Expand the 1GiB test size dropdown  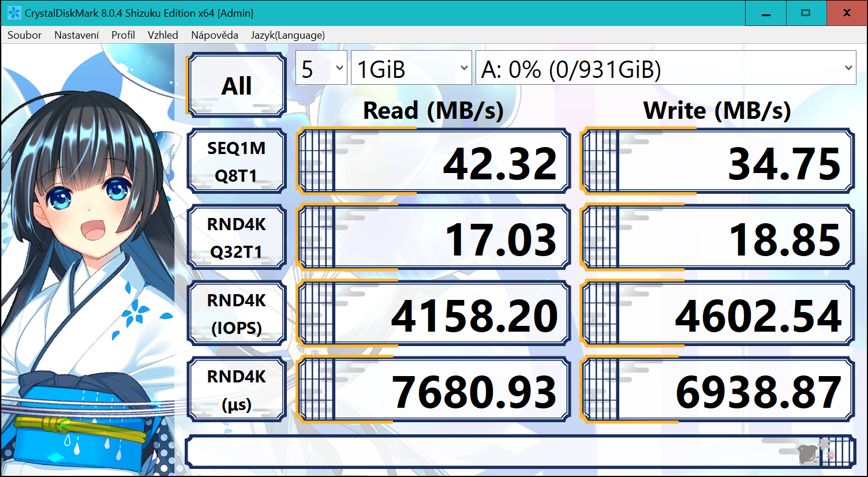click(x=411, y=69)
